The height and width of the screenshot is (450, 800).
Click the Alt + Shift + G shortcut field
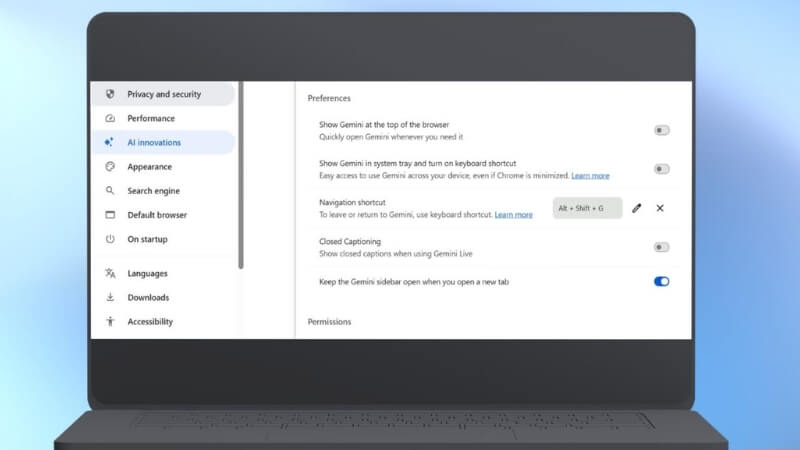[587, 208]
